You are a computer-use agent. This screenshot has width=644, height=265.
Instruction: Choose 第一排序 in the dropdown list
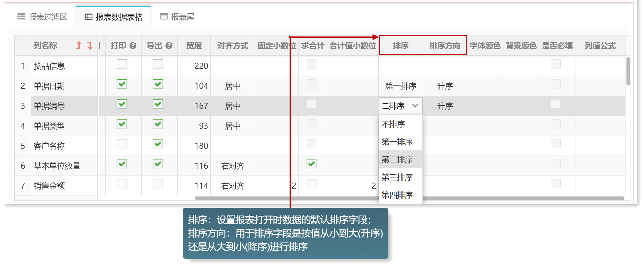tap(401, 141)
